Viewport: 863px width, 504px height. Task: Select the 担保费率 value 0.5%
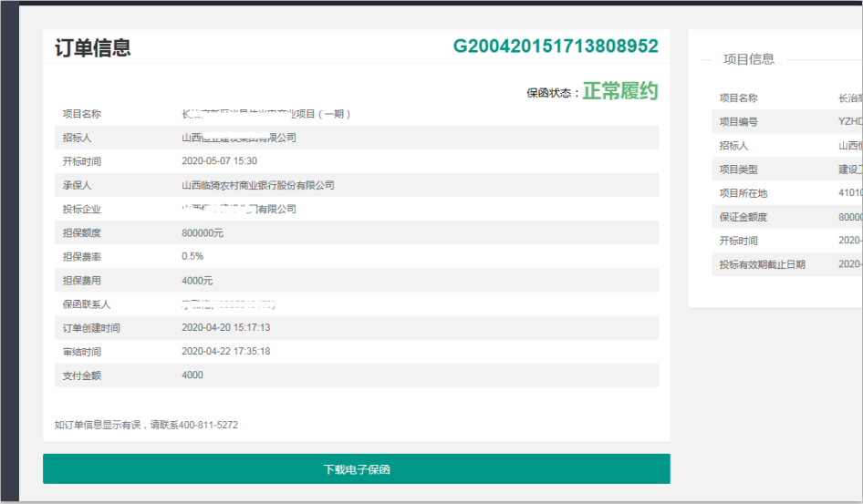pos(192,256)
